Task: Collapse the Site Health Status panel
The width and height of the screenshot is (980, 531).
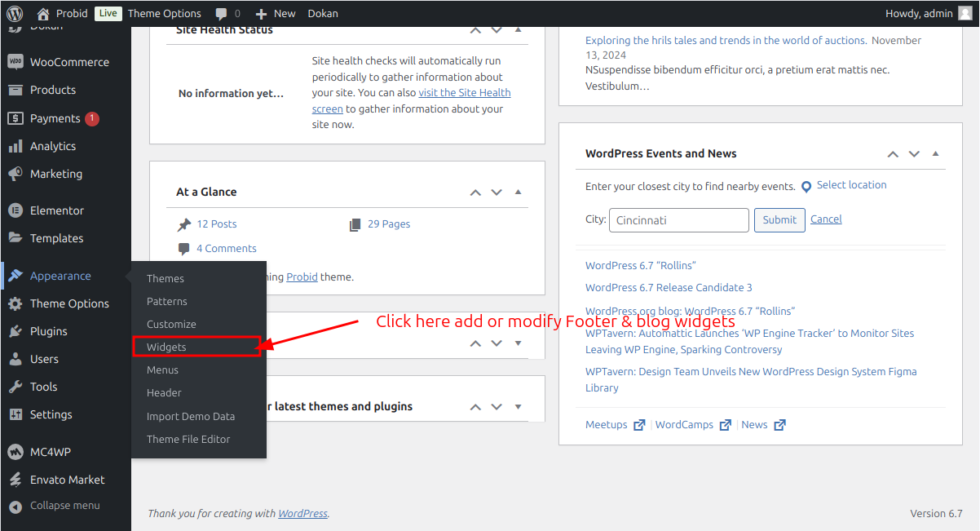Action: click(x=518, y=30)
